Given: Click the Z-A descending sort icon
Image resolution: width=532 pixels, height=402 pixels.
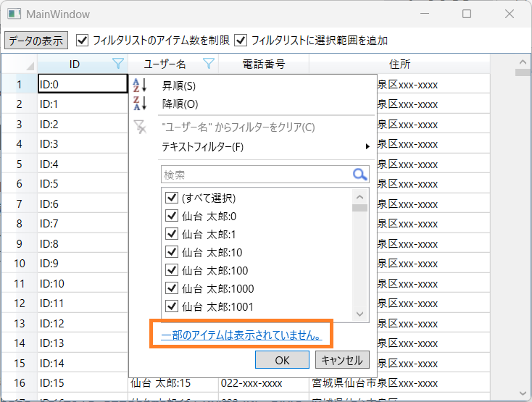Looking at the screenshot, I should tap(140, 104).
